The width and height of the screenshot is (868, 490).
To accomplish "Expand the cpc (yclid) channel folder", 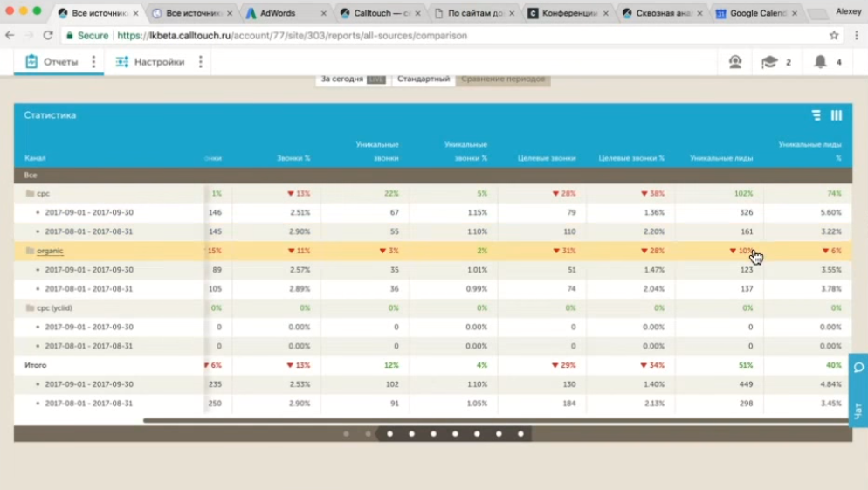I will pyautogui.click(x=30, y=307).
